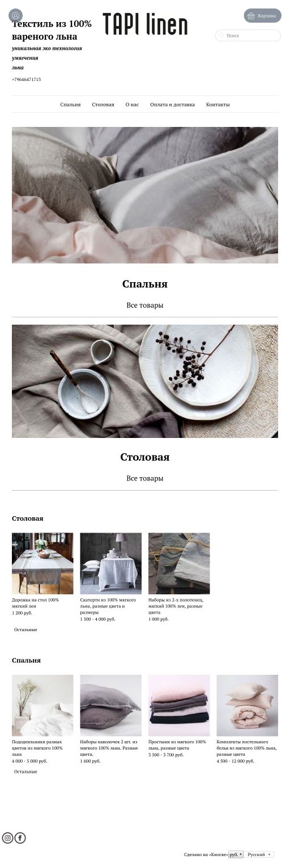Go to Спальня menu item
This screenshot has height=868, width=290.
70,104
